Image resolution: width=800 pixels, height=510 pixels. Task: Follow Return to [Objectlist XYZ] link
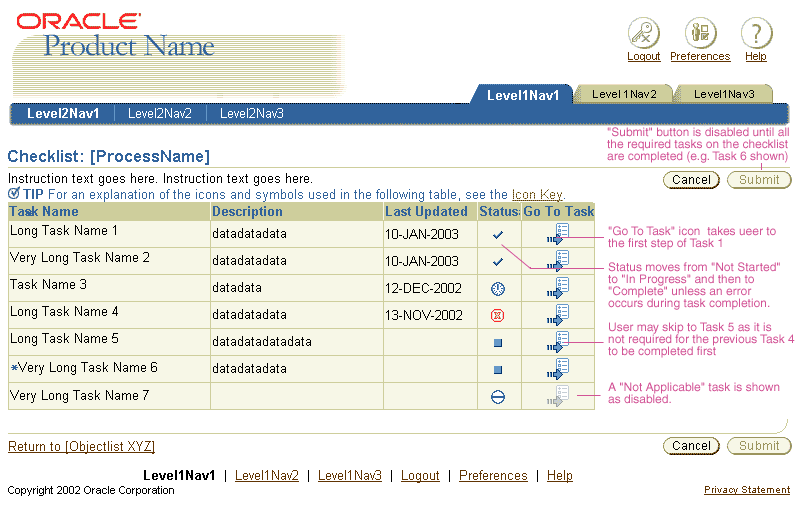click(x=81, y=446)
